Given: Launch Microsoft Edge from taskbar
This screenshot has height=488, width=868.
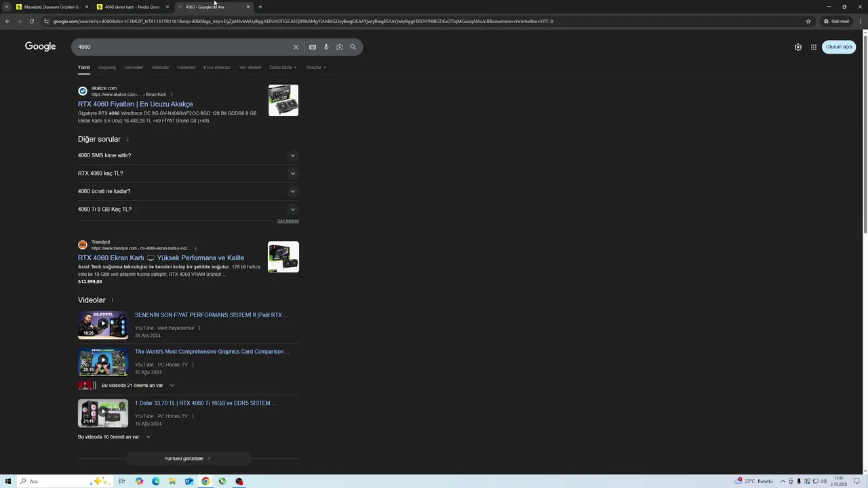Looking at the screenshot, I should (156, 481).
